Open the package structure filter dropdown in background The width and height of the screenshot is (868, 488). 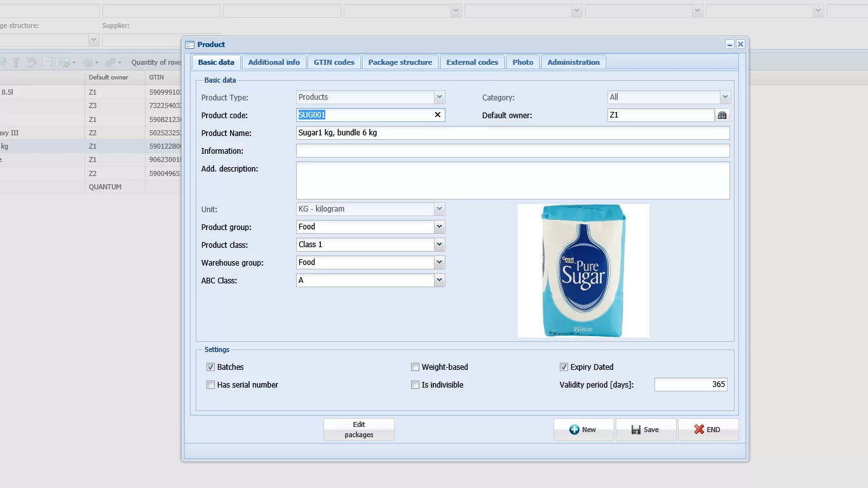pyautogui.click(x=93, y=40)
